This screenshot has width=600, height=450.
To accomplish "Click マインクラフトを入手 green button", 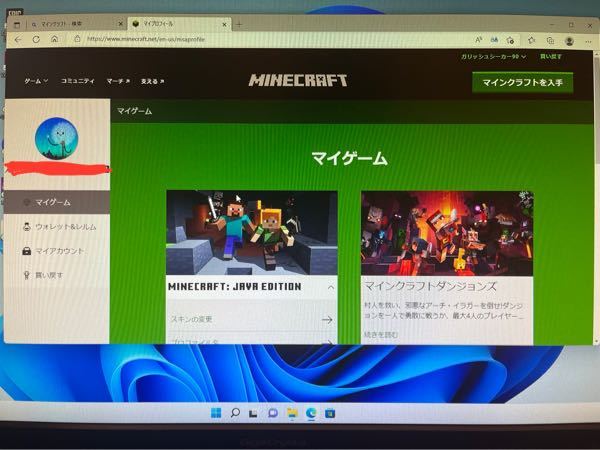I will [522, 82].
